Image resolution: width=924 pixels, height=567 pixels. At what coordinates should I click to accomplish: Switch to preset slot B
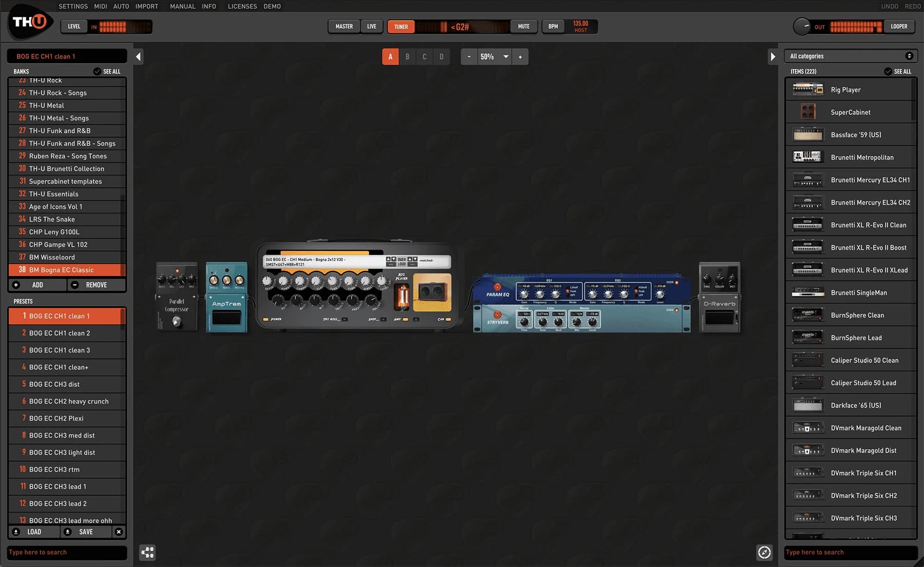[407, 56]
